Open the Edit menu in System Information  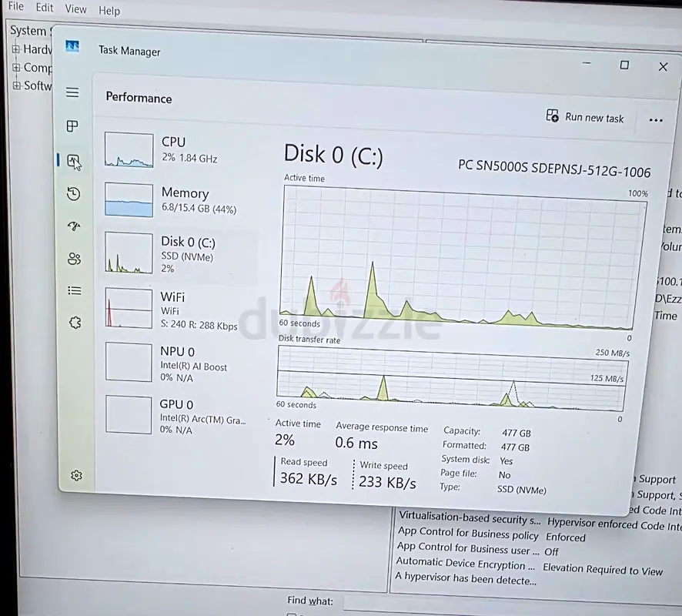(45, 8)
